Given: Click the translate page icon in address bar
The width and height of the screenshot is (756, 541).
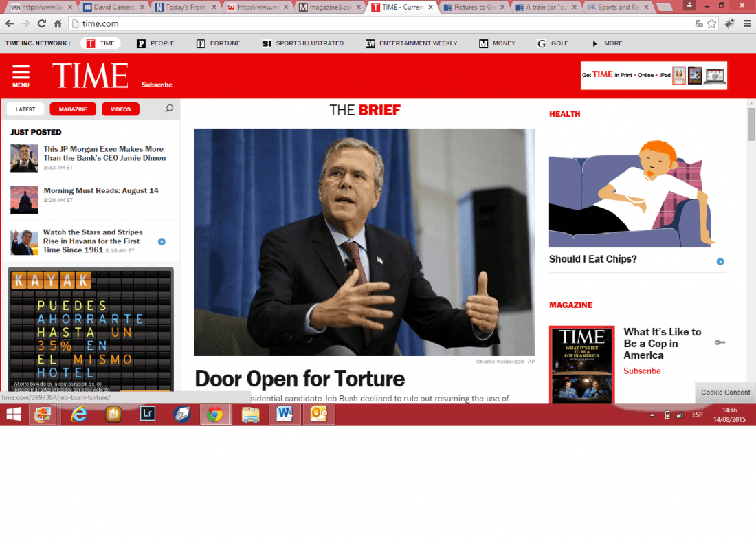Looking at the screenshot, I should pyautogui.click(x=699, y=23).
